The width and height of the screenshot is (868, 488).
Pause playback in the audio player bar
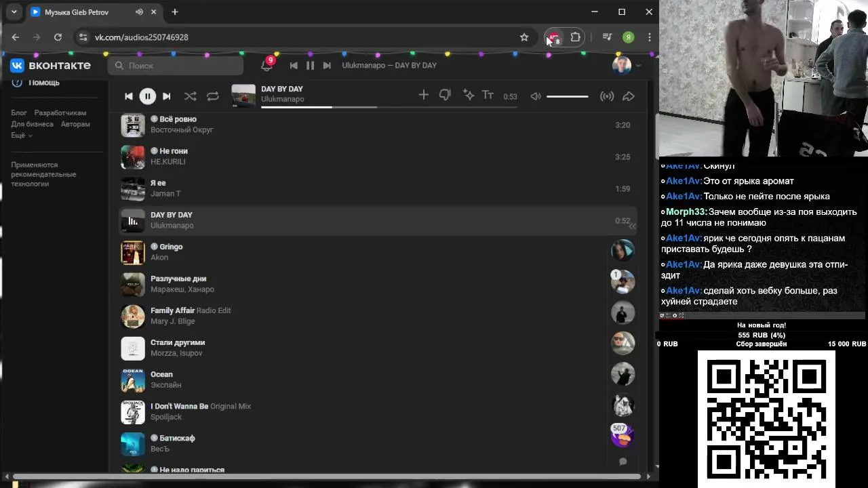(147, 96)
